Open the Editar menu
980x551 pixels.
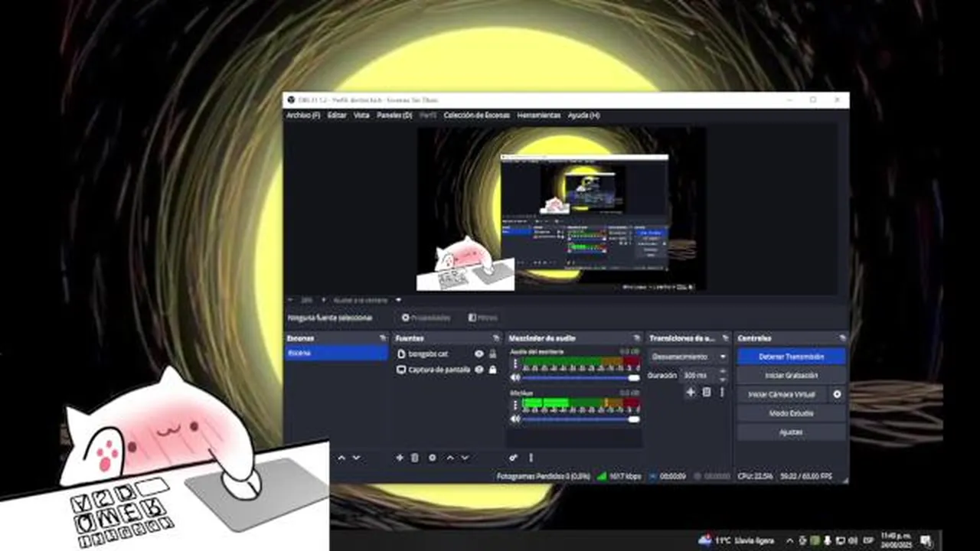pos(337,116)
